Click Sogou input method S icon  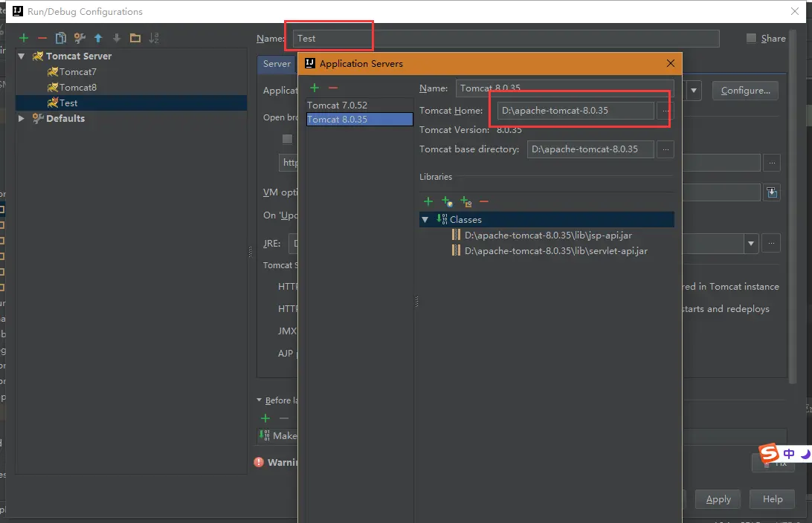769,453
